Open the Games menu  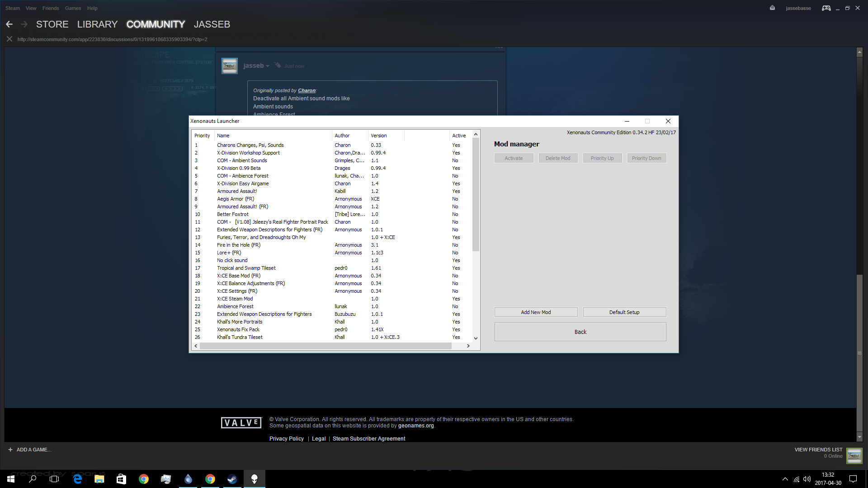tap(73, 8)
